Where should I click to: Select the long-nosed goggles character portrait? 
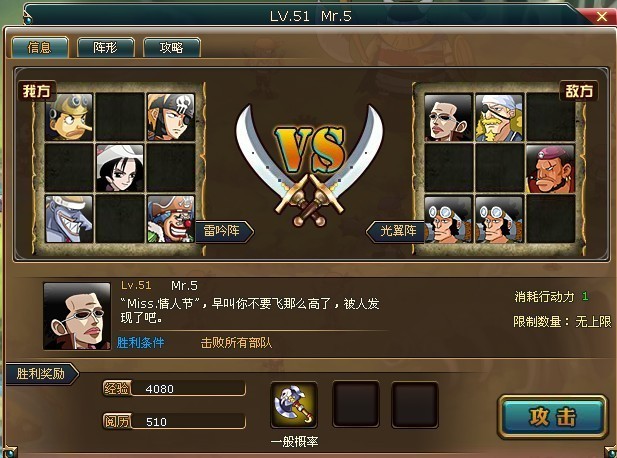pos(69,117)
